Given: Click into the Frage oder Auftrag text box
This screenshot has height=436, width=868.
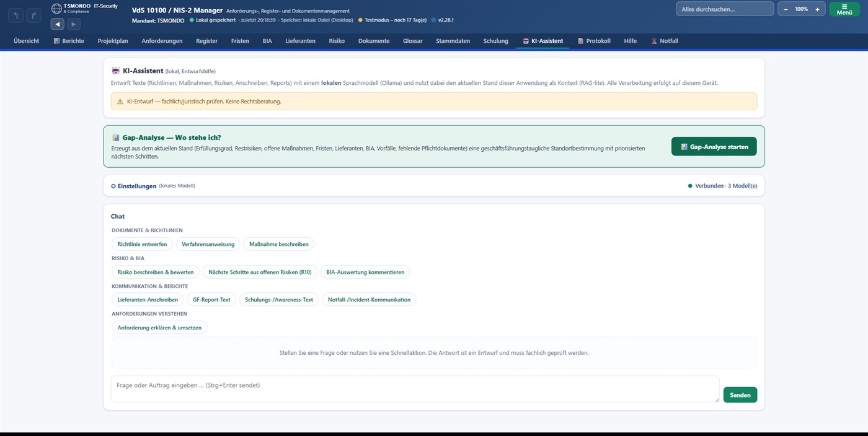Looking at the screenshot, I should coord(415,389).
